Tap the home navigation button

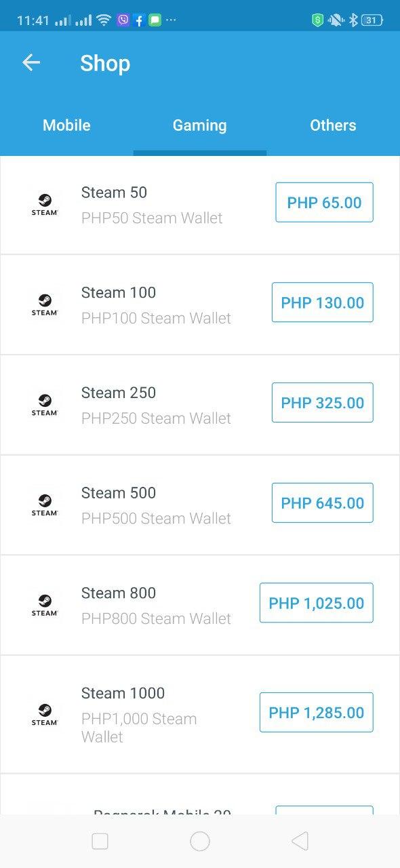point(200,840)
